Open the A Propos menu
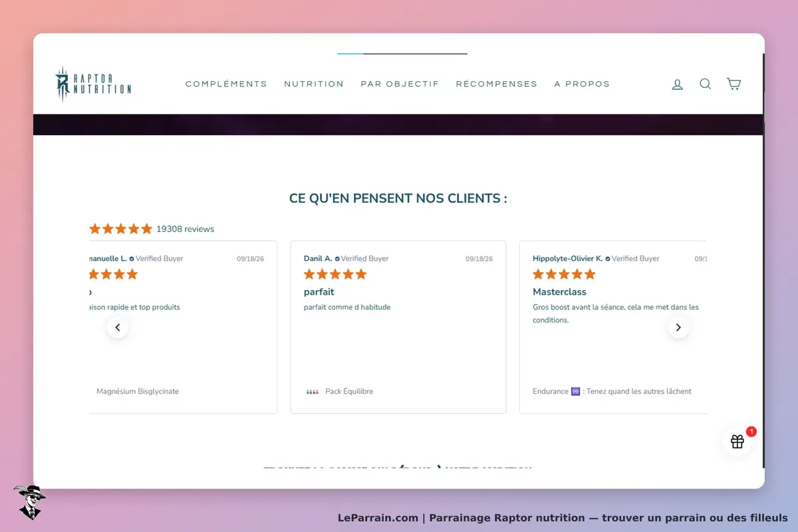Viewport: 798px width, 532px height. [x=582, y=84]
